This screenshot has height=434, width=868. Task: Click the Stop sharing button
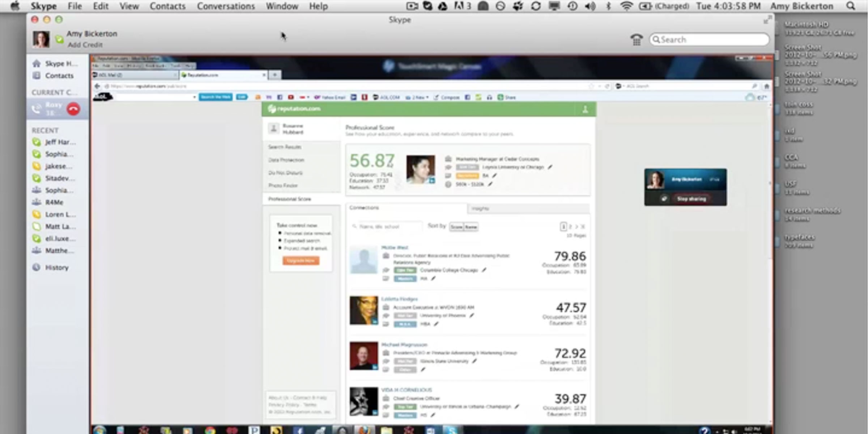[x=691, y=199]
